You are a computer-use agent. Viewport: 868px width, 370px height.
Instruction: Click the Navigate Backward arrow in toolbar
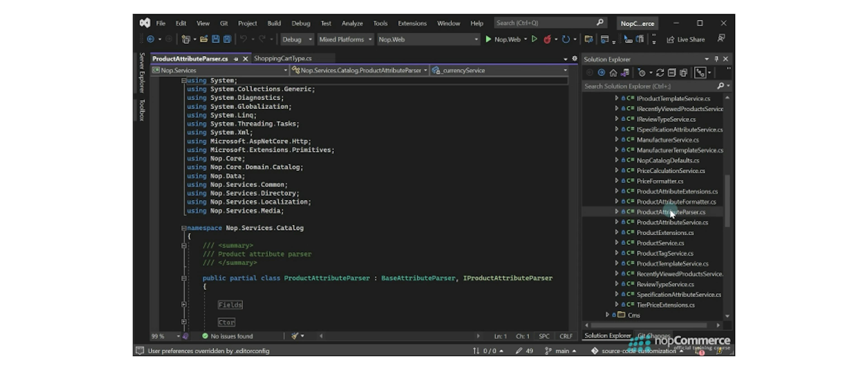click(151, 39)
